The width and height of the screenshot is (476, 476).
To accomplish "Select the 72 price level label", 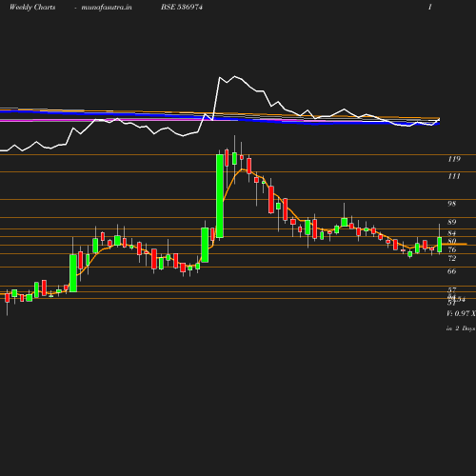I will (452, 258).
